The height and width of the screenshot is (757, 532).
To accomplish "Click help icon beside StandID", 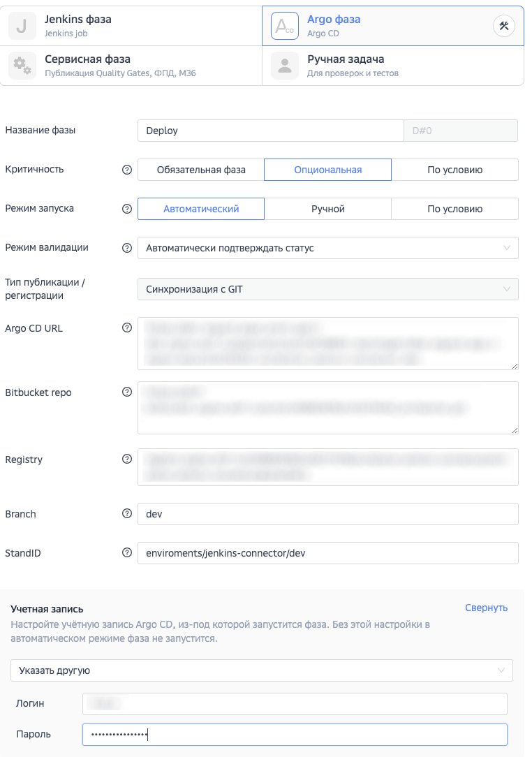I will coord(127,553).
